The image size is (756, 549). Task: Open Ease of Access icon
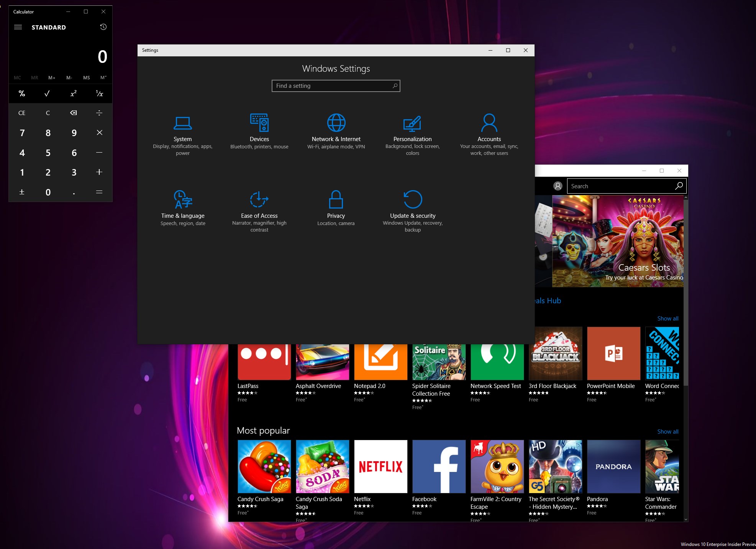pyautogui.click(x=259, y=199)
